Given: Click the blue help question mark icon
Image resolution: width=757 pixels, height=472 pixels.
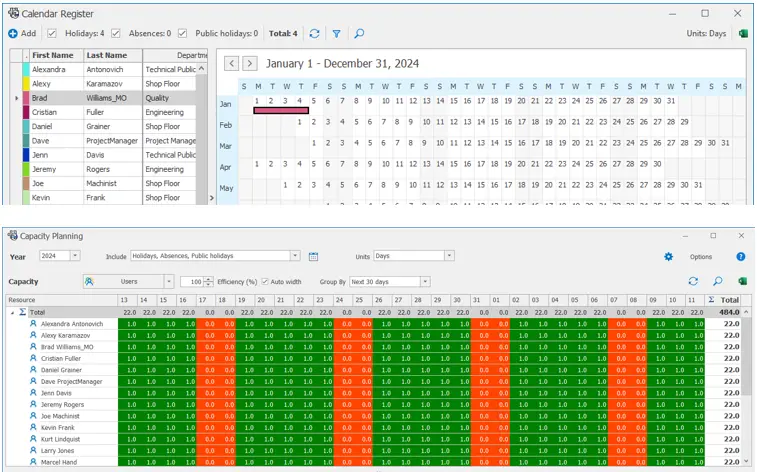Looking at the screenshot, I should (741, 257).
